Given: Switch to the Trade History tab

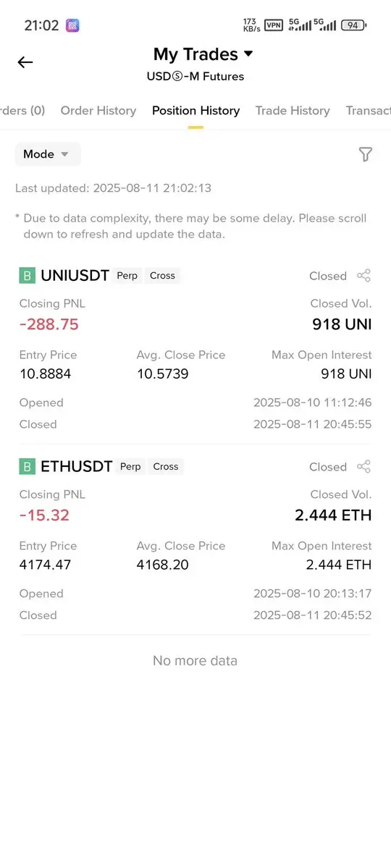Looking at the screenshot, I should [x=293, y=111].
